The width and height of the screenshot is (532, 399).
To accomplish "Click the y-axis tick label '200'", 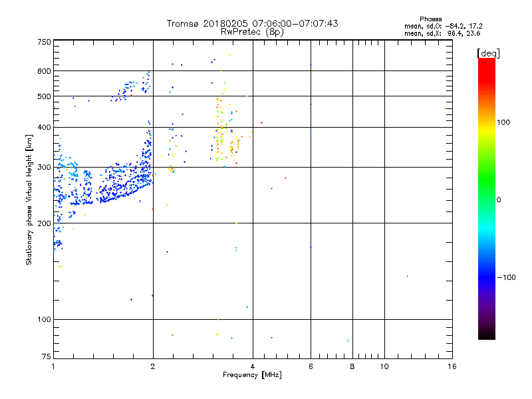I will tap(44, 223).
